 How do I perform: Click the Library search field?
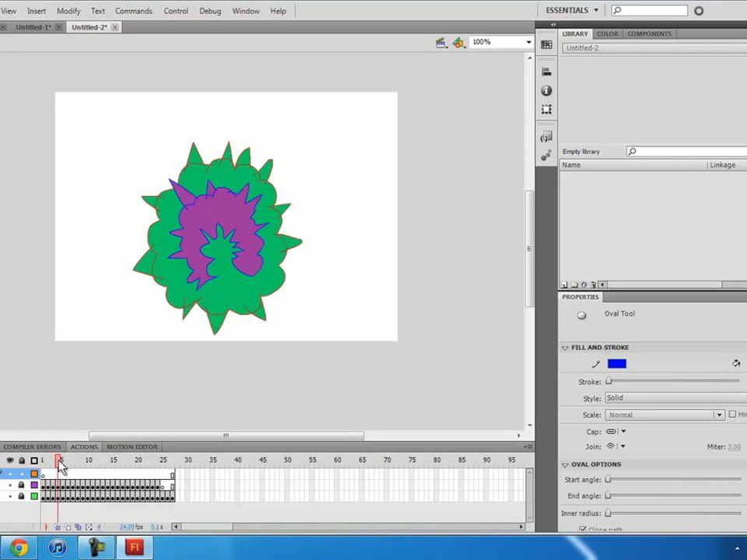(687, 152)
